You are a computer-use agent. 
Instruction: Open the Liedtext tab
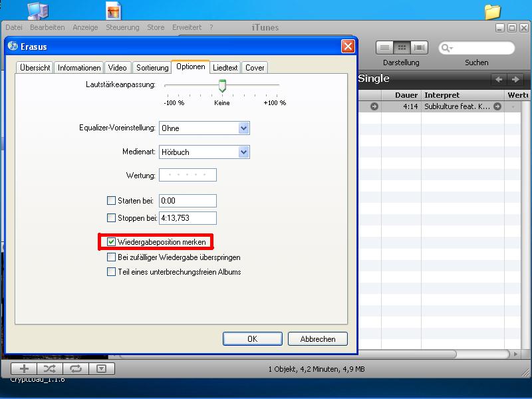click(225, 68)
